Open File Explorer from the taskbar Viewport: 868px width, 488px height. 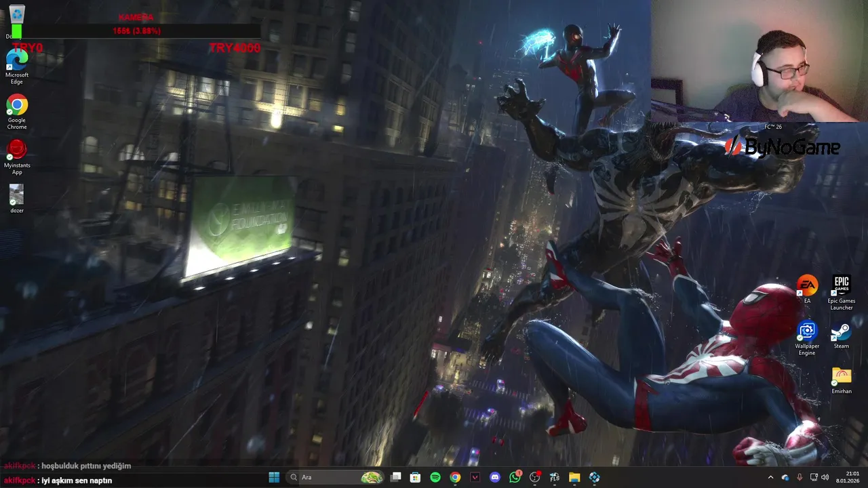[574, 477]
